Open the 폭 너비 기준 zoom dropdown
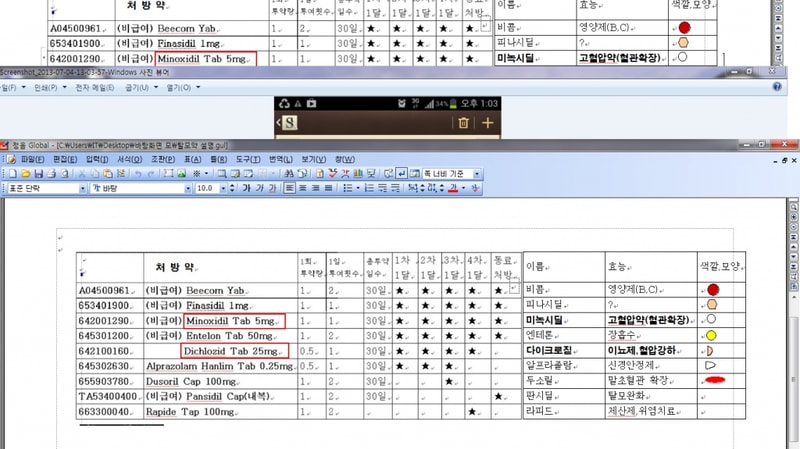 tap(477, 174)
